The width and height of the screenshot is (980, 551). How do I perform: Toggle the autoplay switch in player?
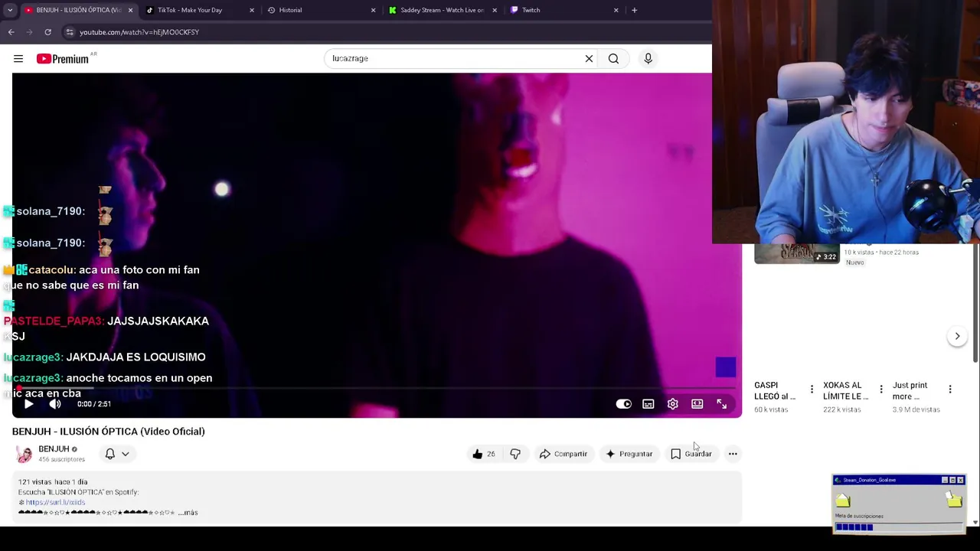coord(624,404)
